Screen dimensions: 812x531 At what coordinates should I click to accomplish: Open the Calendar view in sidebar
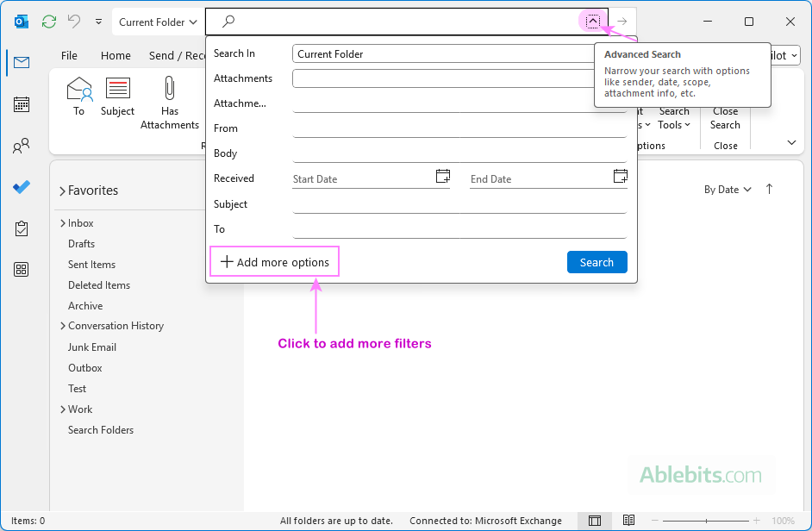tap(22, 104)
